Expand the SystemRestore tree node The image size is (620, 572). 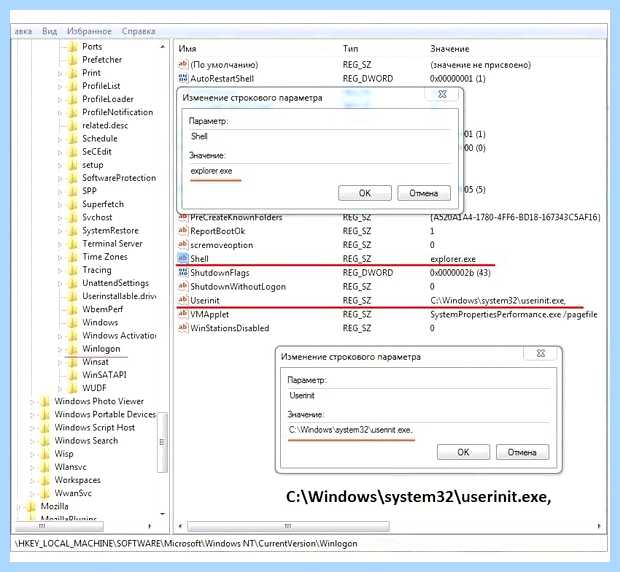pyautogui.click(x=60, y=231)
